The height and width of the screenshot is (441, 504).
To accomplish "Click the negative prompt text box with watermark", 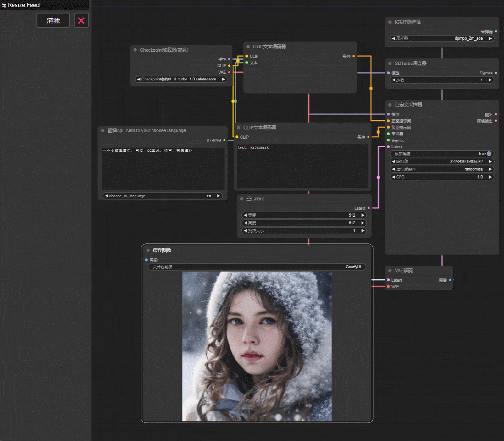I will point(302,166).
